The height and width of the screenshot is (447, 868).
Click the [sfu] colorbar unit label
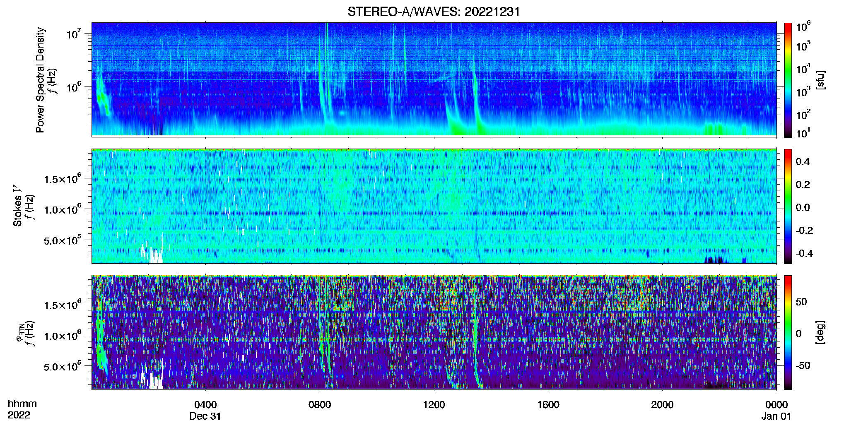pyautogui.click(x=820, y=80)
